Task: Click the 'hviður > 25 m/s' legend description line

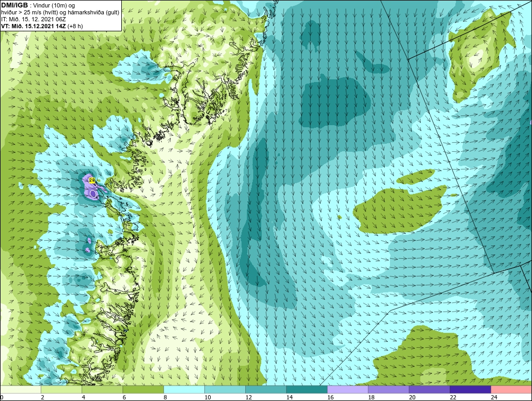Action: (60, 13)
